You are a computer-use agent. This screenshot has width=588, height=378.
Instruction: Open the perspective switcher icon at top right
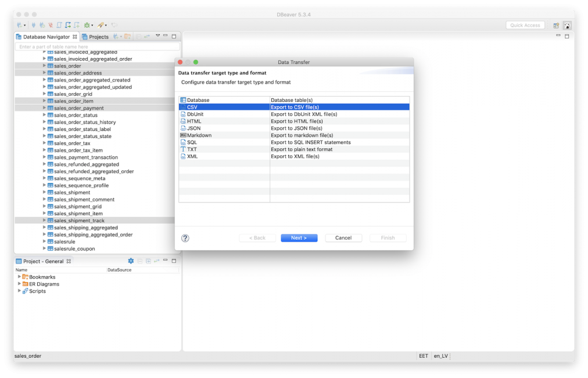pos(556,26)
